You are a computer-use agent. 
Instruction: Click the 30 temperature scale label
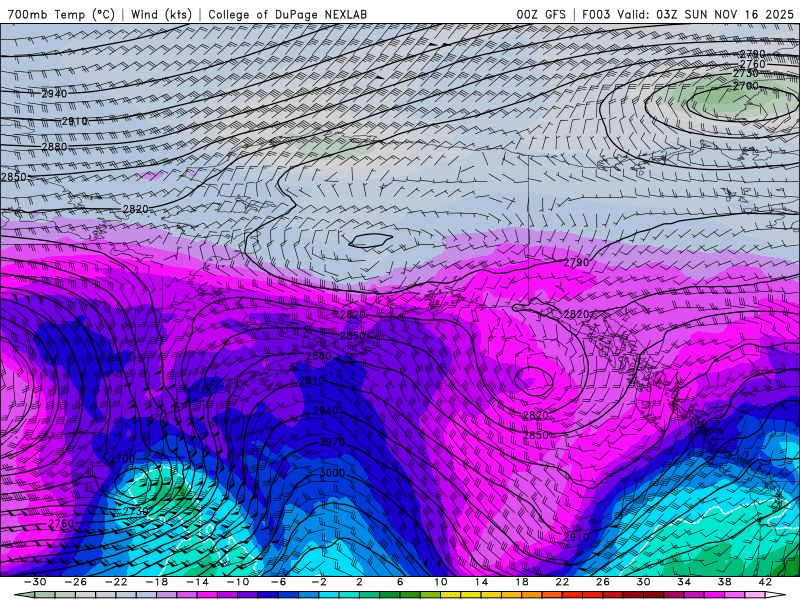pyautogui.click(x=643, y=582)
